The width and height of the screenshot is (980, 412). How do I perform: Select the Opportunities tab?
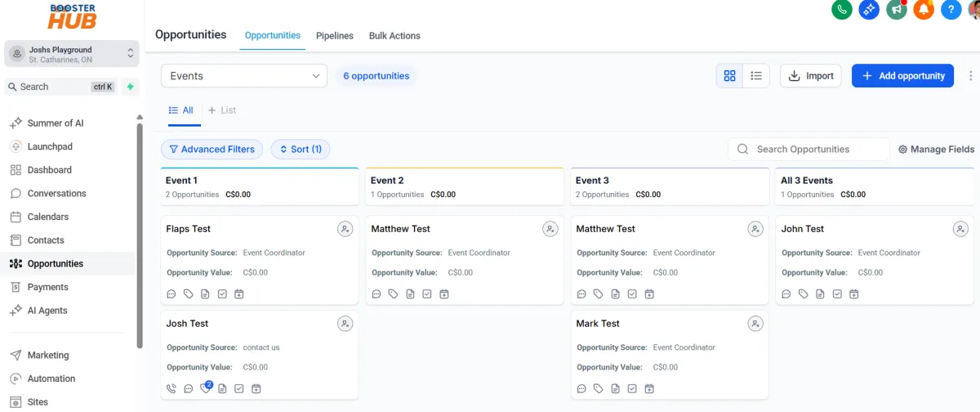click(273, 36)
